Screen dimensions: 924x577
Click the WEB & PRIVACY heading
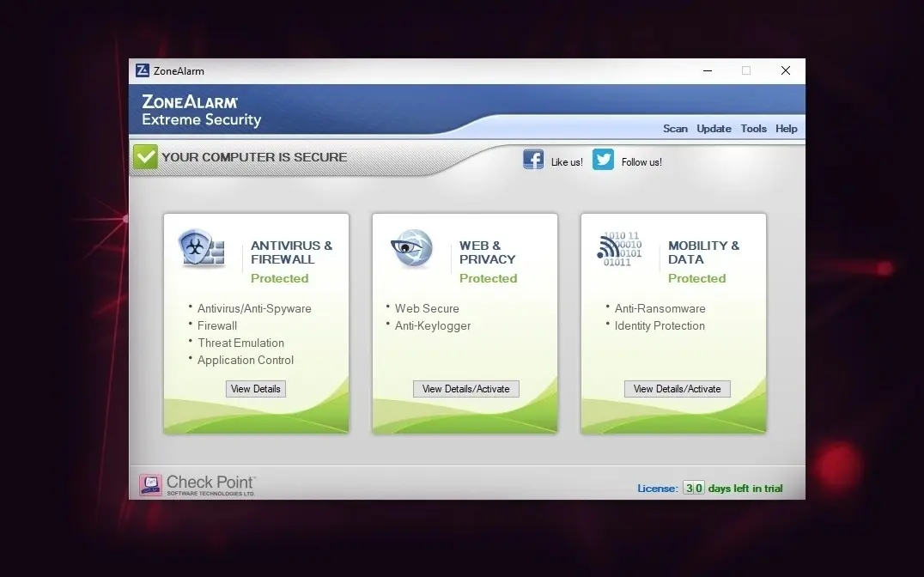coord(488,252)
